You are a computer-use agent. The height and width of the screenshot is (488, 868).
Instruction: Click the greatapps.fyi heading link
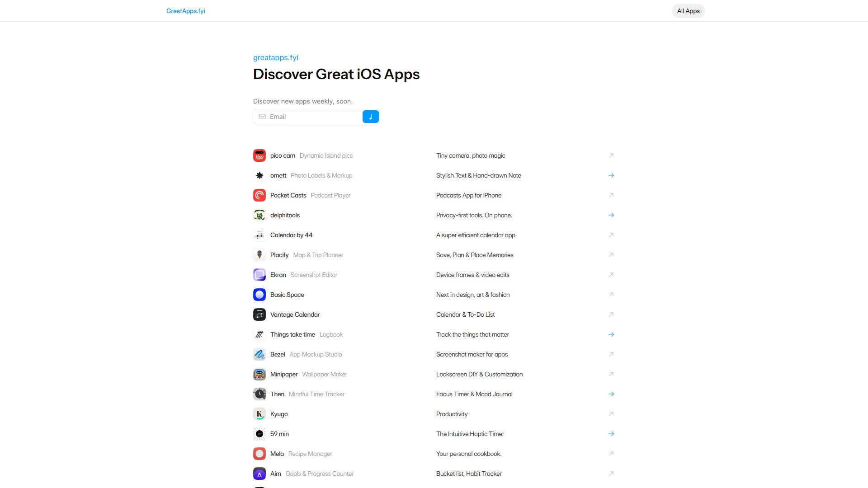(276, 57)
